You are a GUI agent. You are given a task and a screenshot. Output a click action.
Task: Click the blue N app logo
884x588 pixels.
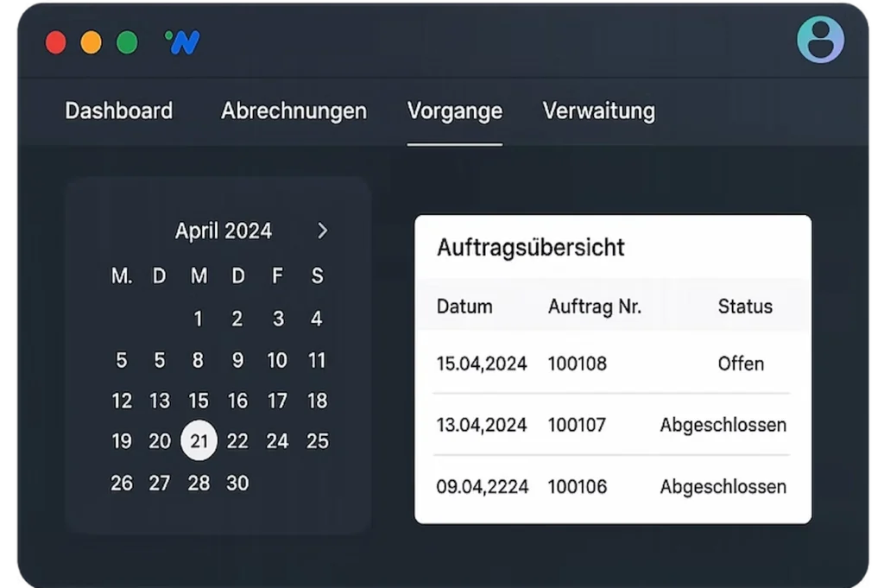pyautogui.click(x=182, y=42)
